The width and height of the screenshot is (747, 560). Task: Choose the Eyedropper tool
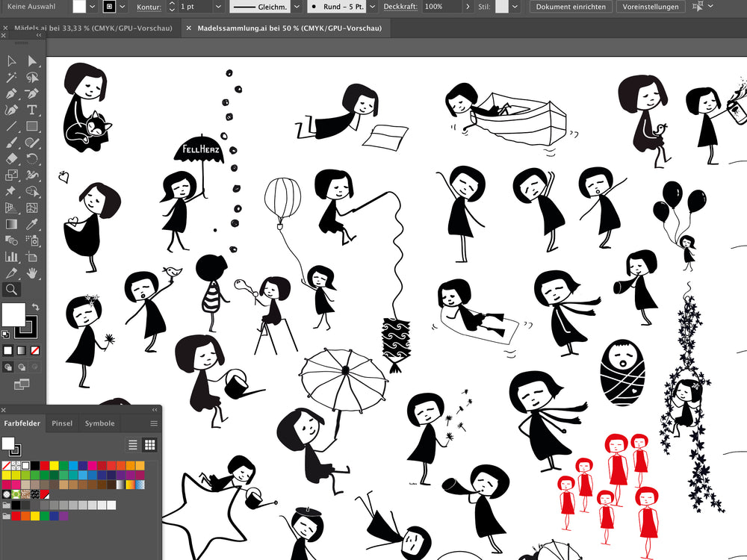[32, 224]
